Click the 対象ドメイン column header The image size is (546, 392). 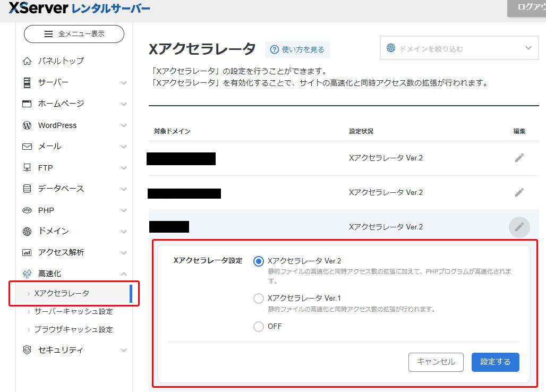pyautogui.click(x=172, y=131)
